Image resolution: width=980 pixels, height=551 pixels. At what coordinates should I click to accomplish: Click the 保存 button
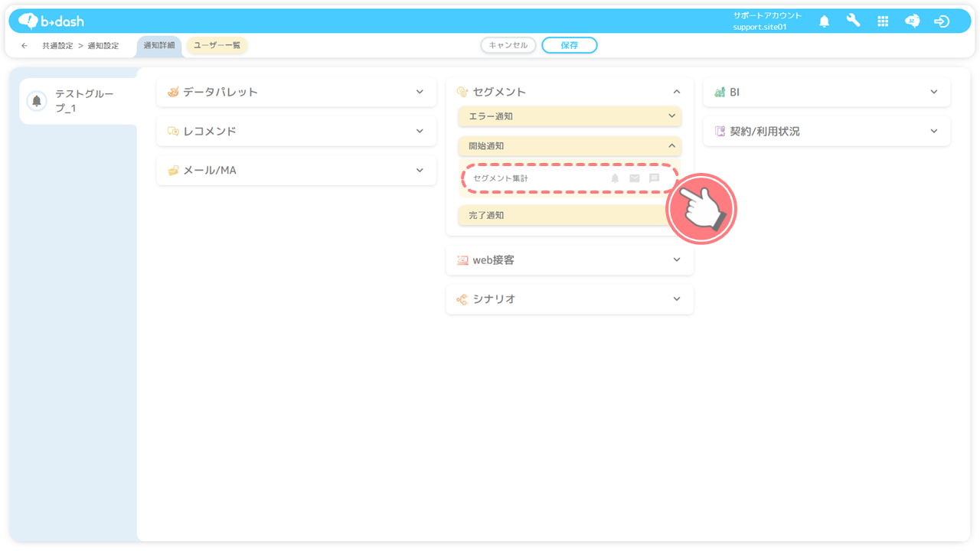point(570,45)
